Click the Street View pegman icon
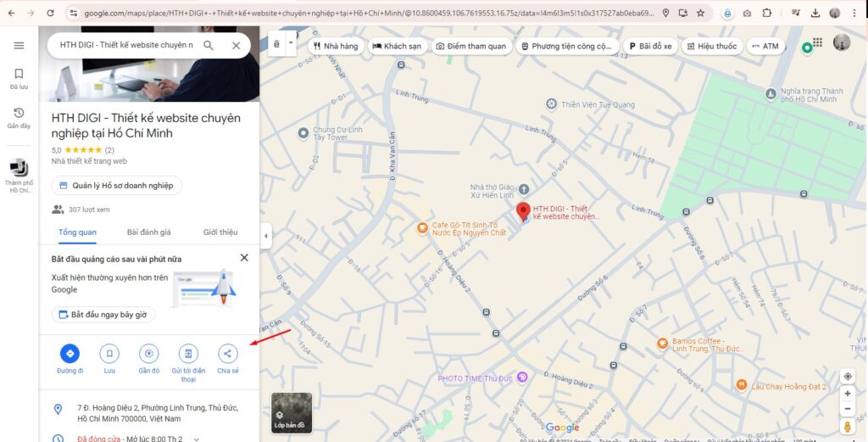The image size is (868, 442). (848, 427)
